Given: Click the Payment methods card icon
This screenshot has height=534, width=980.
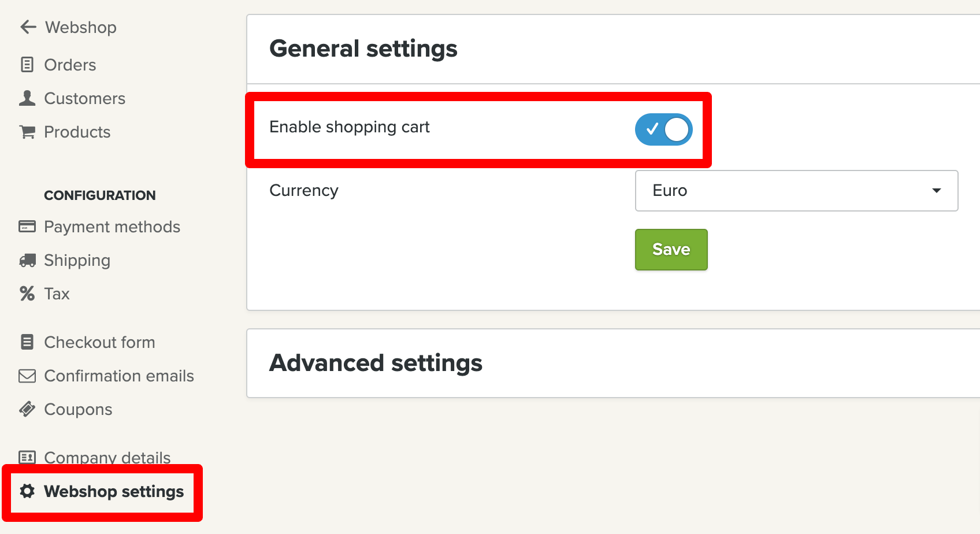Looking at the screenshot, I should [x=27, y=227].
